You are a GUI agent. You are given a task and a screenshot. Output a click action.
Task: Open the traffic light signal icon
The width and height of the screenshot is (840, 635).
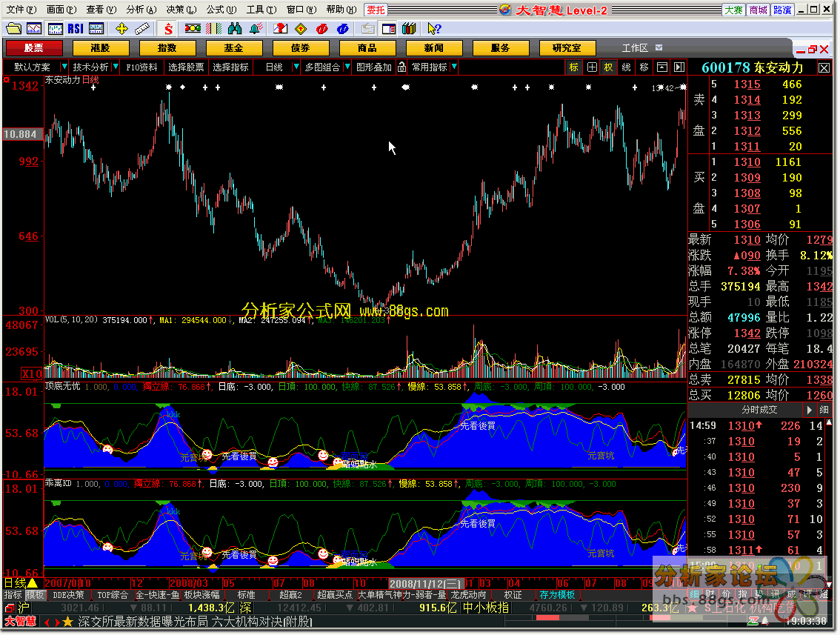point(193,28)
